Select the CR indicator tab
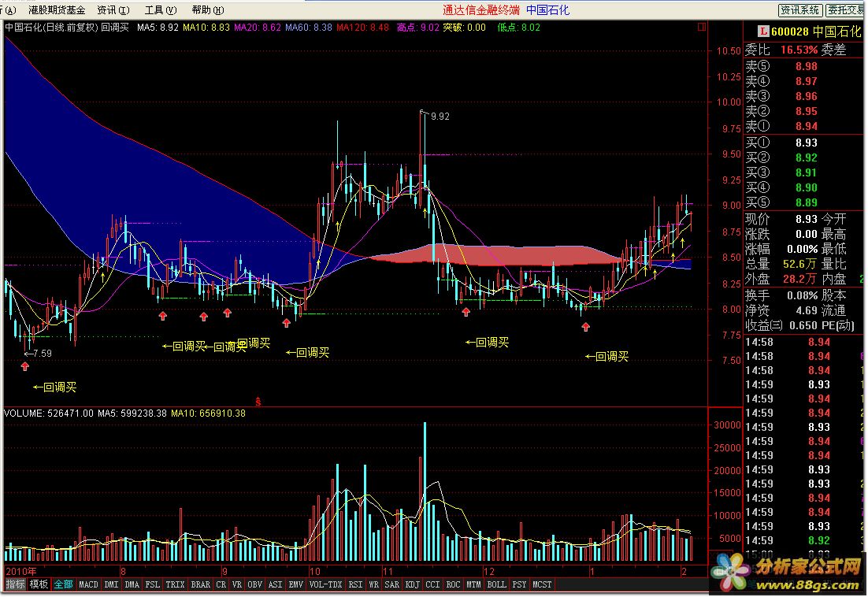Screen dimensions: 868x597 221,584
